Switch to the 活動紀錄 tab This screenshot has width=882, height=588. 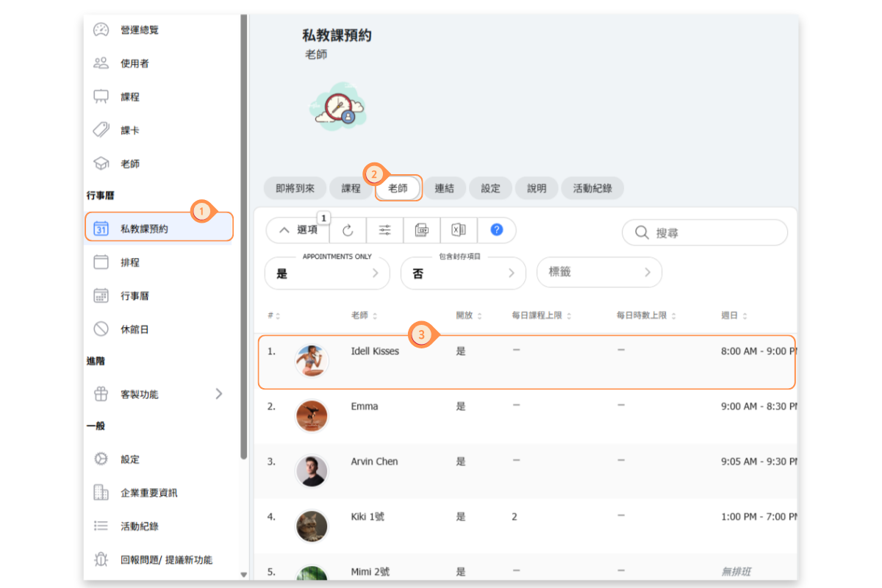tap(592, 188)
